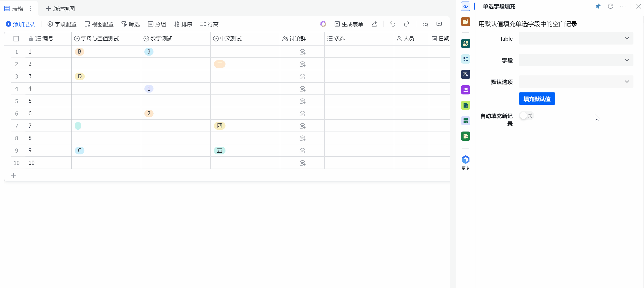The height and width of the screenshot is (288, 644).
Task: Refresh the plugin panel
Action: pos(610,6)
